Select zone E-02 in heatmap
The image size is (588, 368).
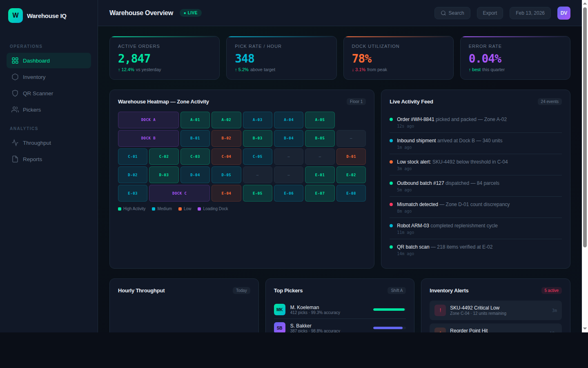(351, 175)
